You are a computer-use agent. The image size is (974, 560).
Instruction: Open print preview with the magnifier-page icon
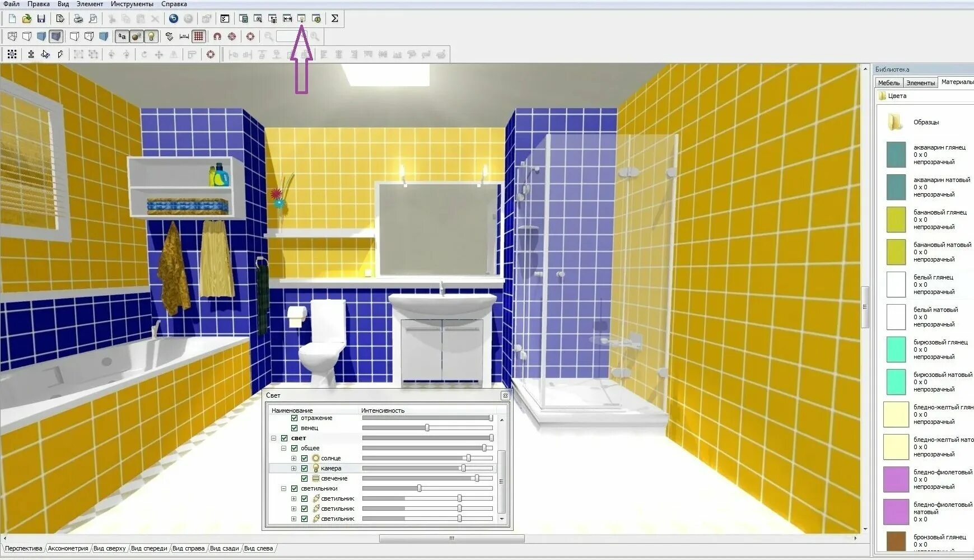(93, 18)
